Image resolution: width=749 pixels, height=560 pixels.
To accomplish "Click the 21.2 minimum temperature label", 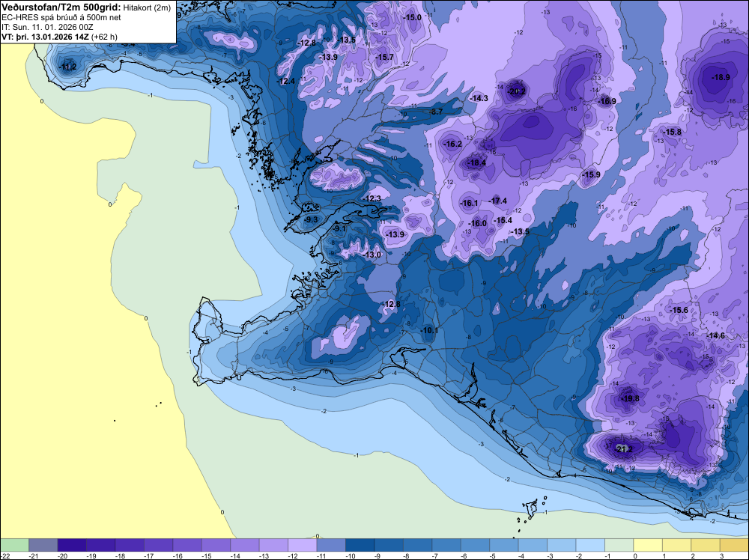I will [625, 450].
